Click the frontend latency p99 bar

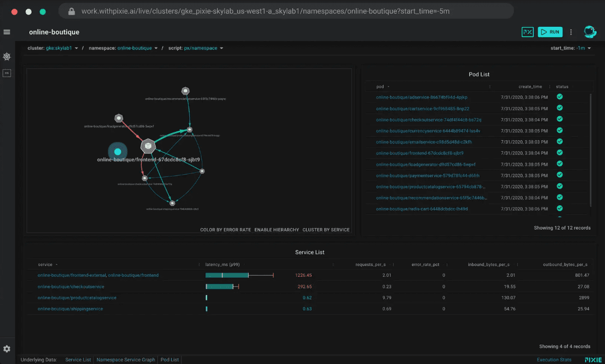[227, 275]
